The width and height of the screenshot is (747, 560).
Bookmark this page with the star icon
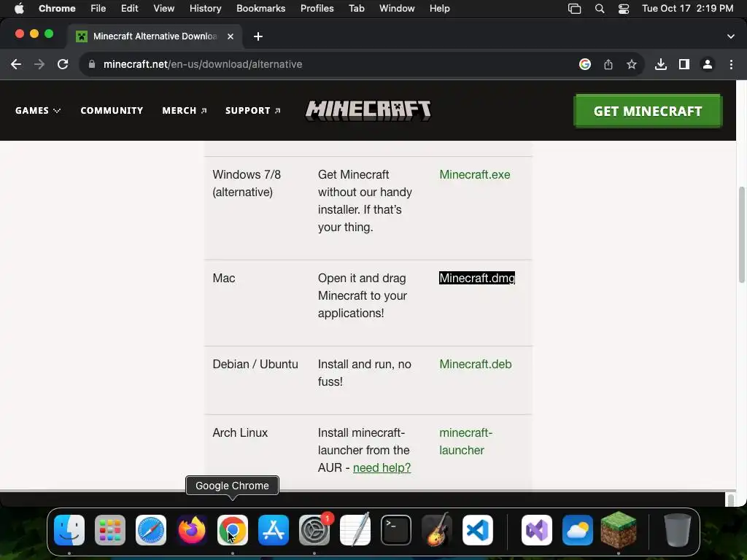coord(632,64)
